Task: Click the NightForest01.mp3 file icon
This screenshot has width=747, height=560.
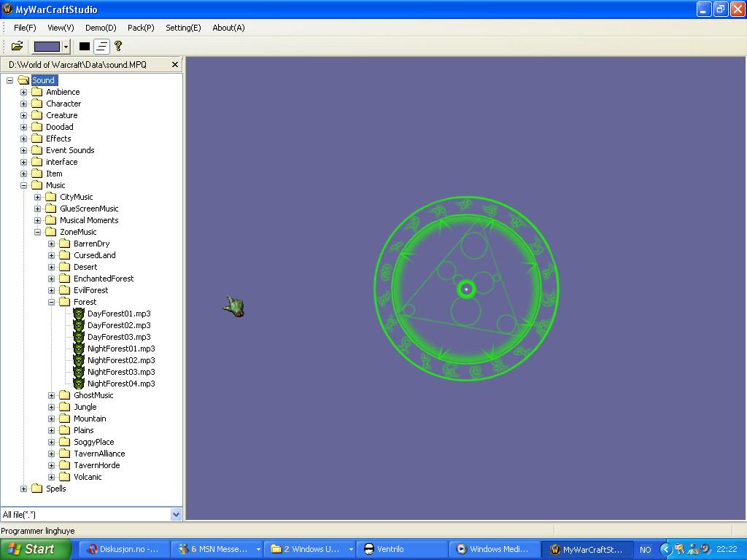Action: coord(79,349)
